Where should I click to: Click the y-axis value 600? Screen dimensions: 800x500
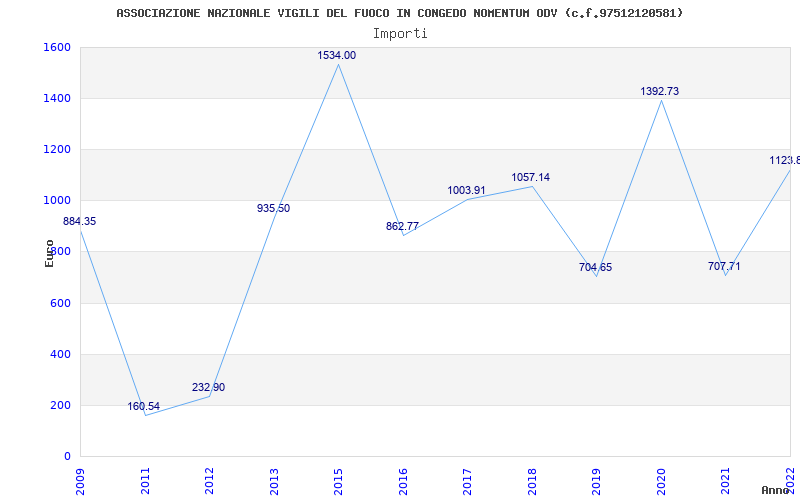(60, 304)
